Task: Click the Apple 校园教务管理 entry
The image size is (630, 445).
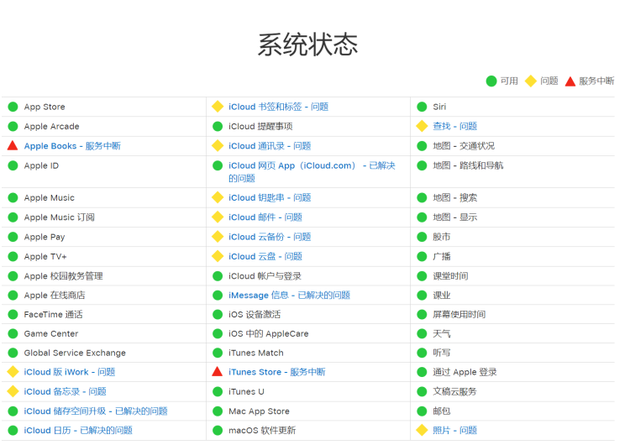Action: pyautogui.click(x=63, y=276)
